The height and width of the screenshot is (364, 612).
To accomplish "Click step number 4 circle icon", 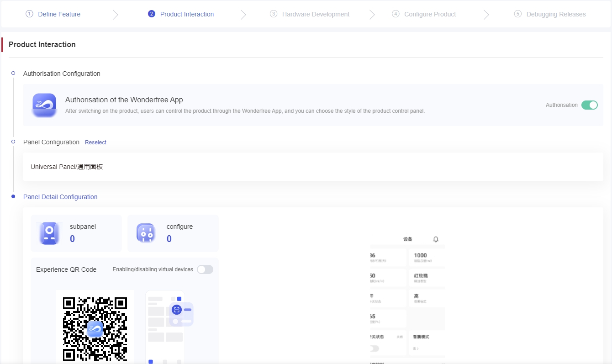I will (396, 14).
